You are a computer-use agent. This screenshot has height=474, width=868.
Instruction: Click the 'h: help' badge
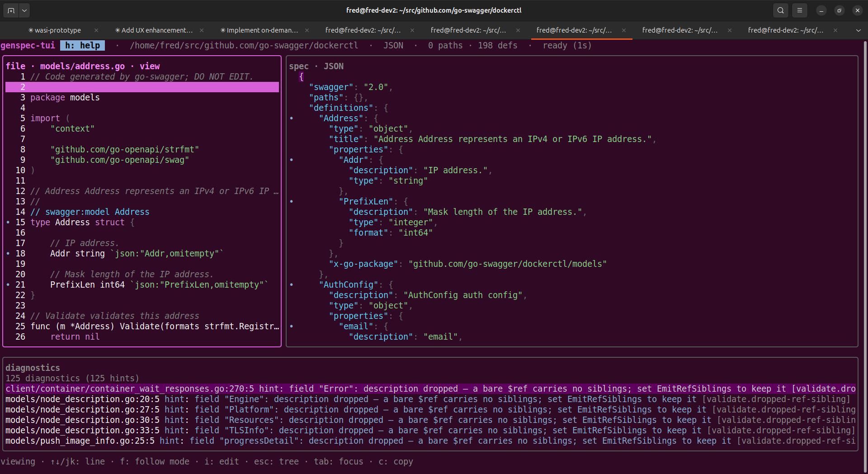pyautogui.click(x=82, y=45)
